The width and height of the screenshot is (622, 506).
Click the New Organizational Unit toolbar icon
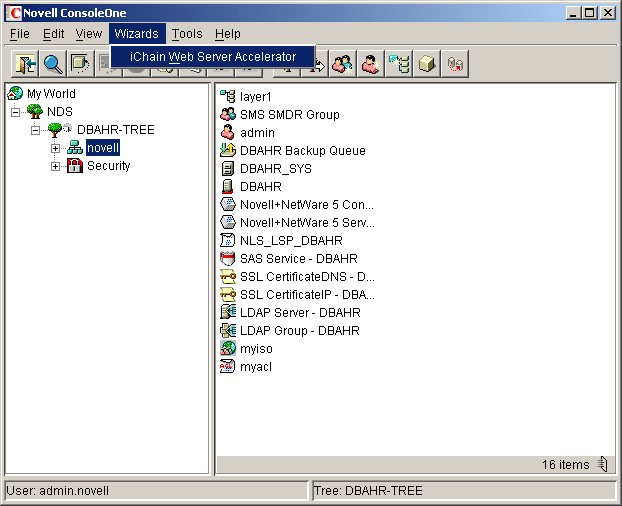[x=399, y=63]
